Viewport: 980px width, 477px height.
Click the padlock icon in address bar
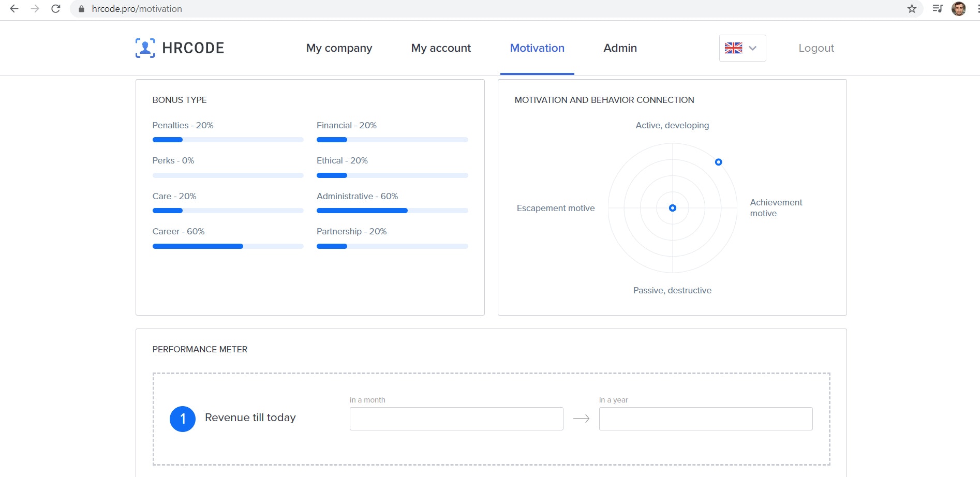pos(81,9)
